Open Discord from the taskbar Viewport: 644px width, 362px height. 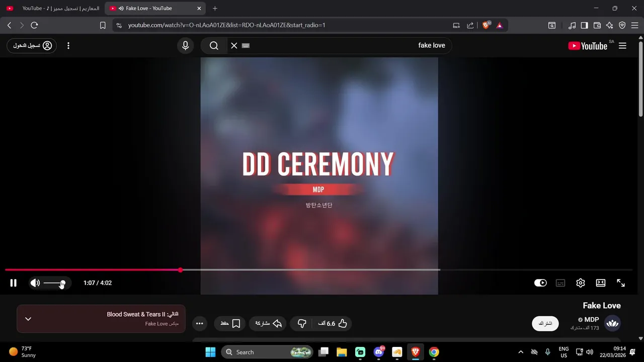click(x=379, y=352)
